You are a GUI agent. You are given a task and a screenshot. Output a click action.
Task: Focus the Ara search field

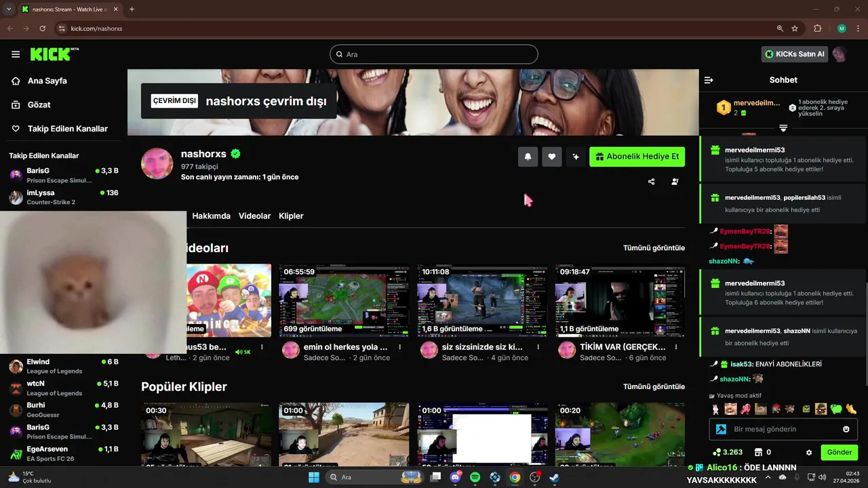[x=434, y=54]
